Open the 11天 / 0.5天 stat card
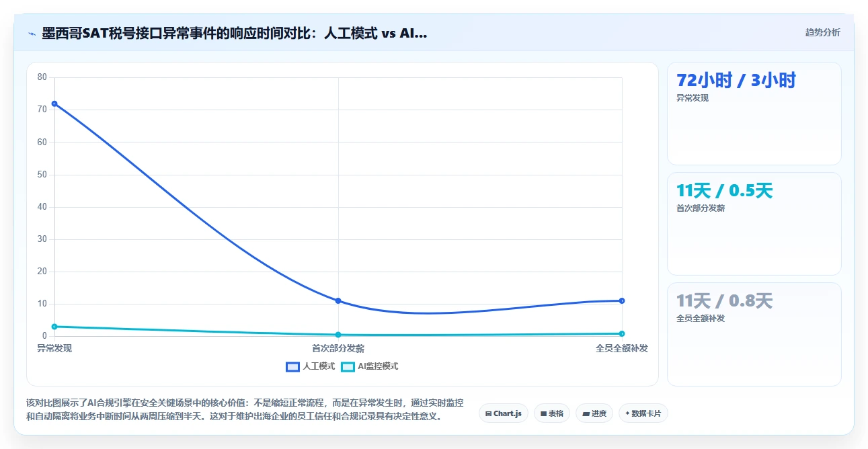Screen dimensions: 868x449 coord(754,224)
